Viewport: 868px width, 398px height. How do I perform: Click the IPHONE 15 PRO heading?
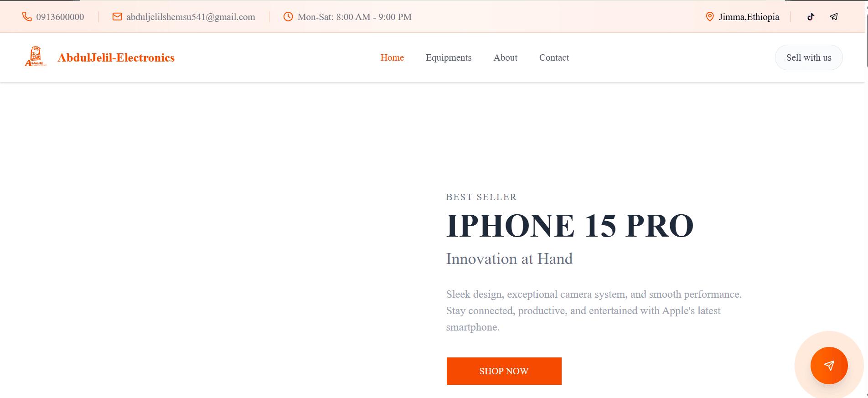point(570,226)
